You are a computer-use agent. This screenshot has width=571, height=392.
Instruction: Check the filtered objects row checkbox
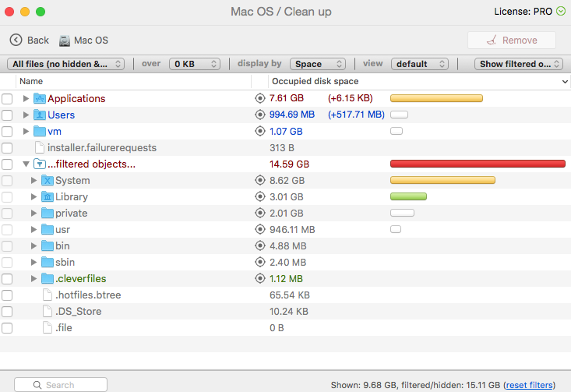tap(7, 164)
